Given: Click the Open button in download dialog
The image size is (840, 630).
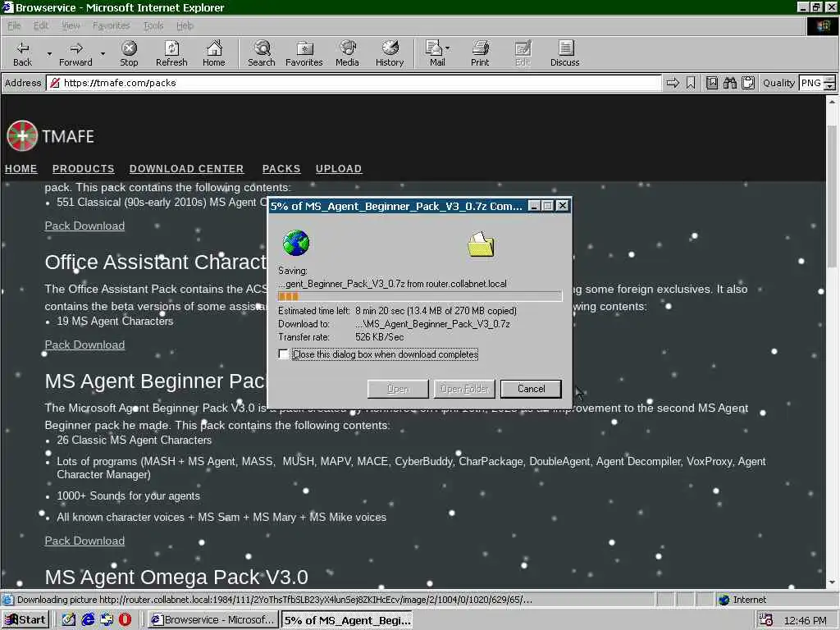Looking at the screenshot, I should [x=398, y=389].
